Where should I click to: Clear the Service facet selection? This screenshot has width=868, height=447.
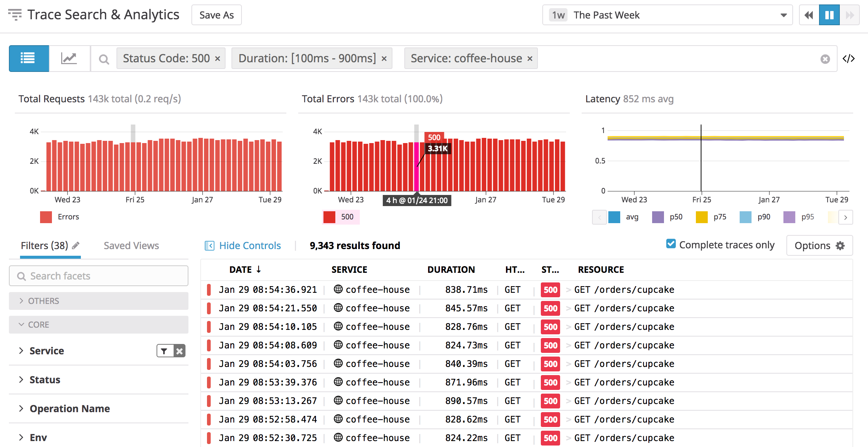tap(179, 351)
